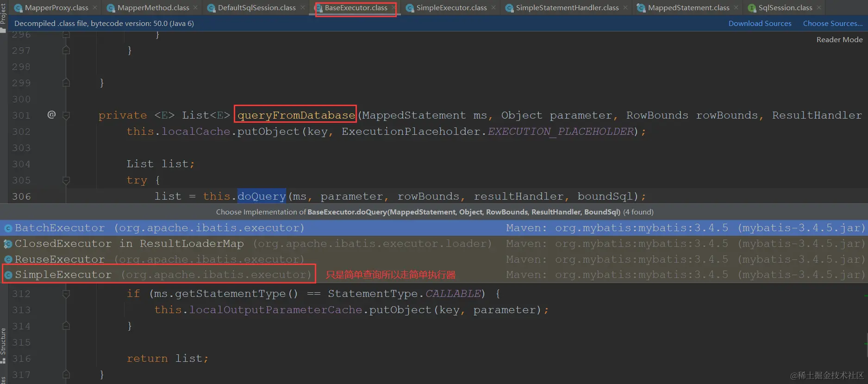Click line number 306 in the gutter
The height and width of the screenshot is (384, 868).
tap(21, 196)
